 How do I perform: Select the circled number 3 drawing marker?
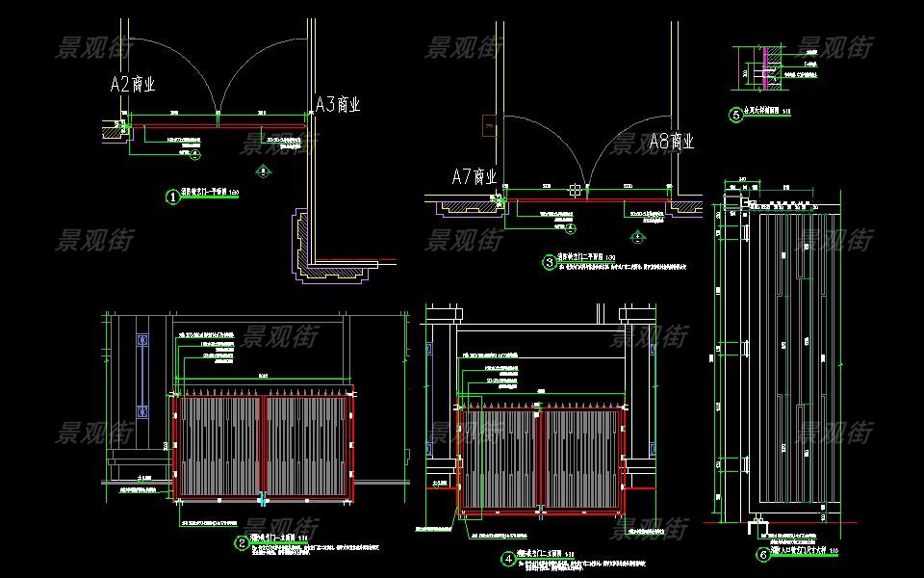(551, 260)
